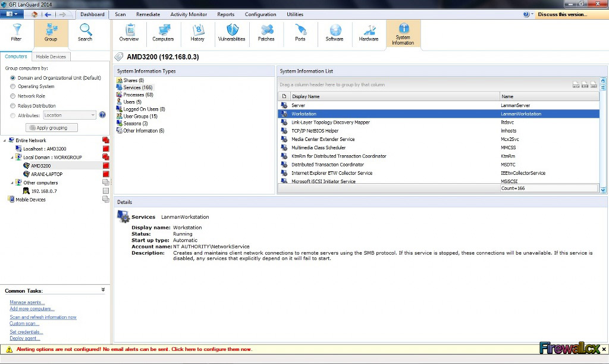Navigate forward with the grey arrow
This screenshot has width=609, height=364.
62,14
